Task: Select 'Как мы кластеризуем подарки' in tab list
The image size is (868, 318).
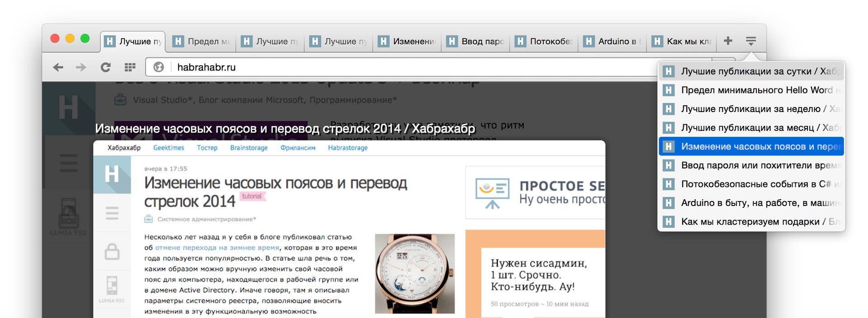Action: (x=751, y=222)
